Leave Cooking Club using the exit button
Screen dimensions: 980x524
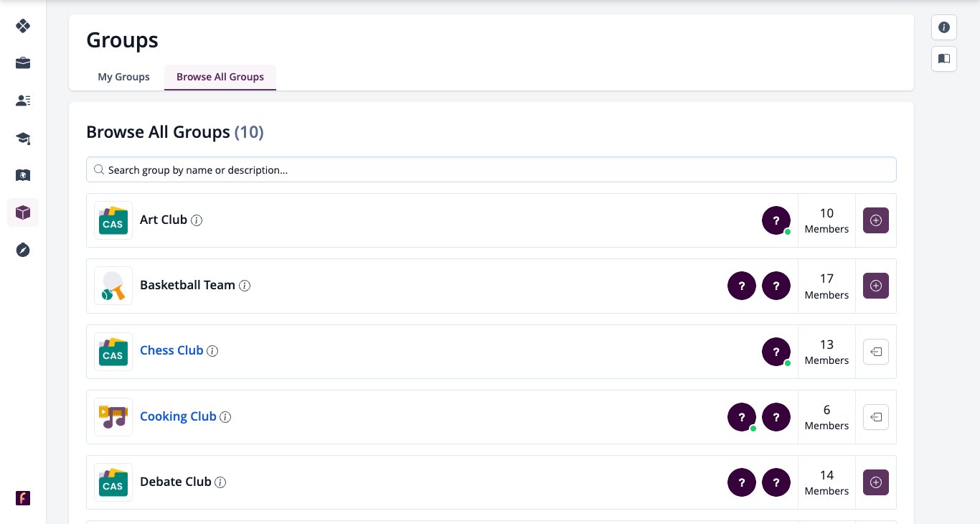click(x=875, y=417)
